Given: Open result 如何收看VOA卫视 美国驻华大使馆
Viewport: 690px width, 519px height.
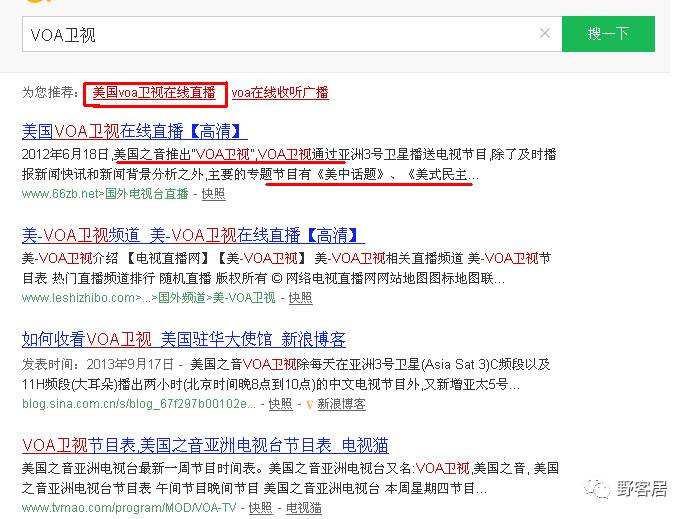Looking at the screenshot, I should [x=184, y=339].
